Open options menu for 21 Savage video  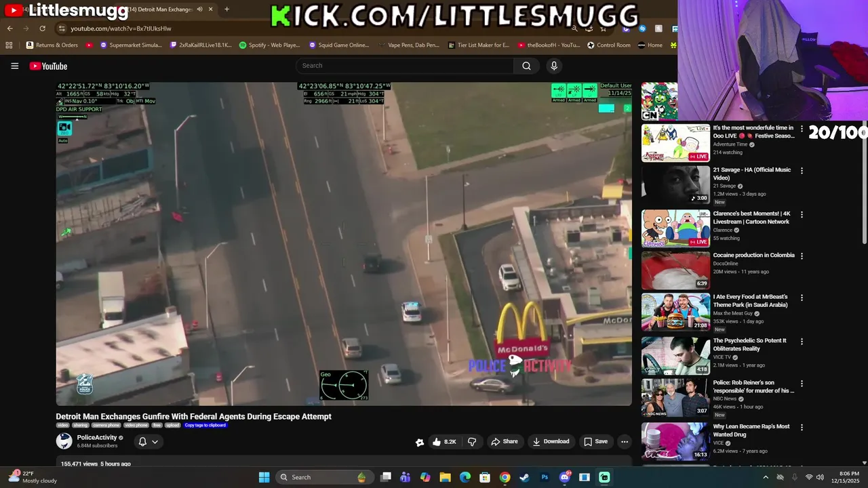click(x=802, y=171)
